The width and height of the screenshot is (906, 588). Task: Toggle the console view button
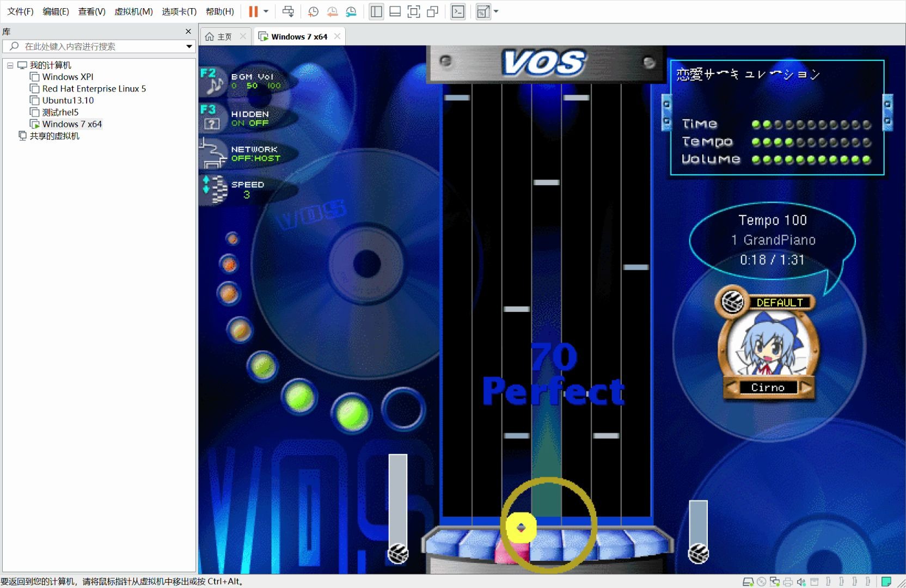point(458,11)
